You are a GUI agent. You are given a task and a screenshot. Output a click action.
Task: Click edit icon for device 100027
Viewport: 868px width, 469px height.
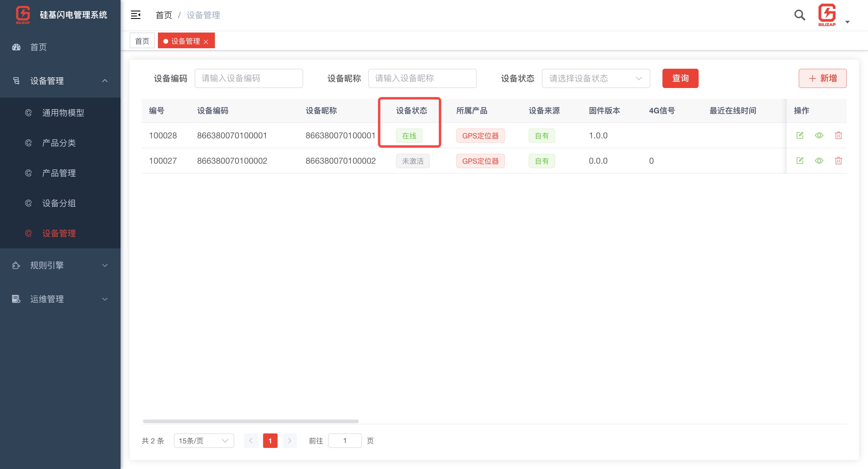pyautogui.click(x=800, y=161)
